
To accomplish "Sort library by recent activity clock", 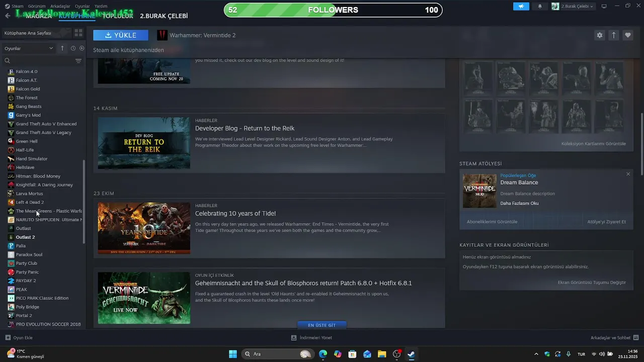I will (x=73, y=48).
